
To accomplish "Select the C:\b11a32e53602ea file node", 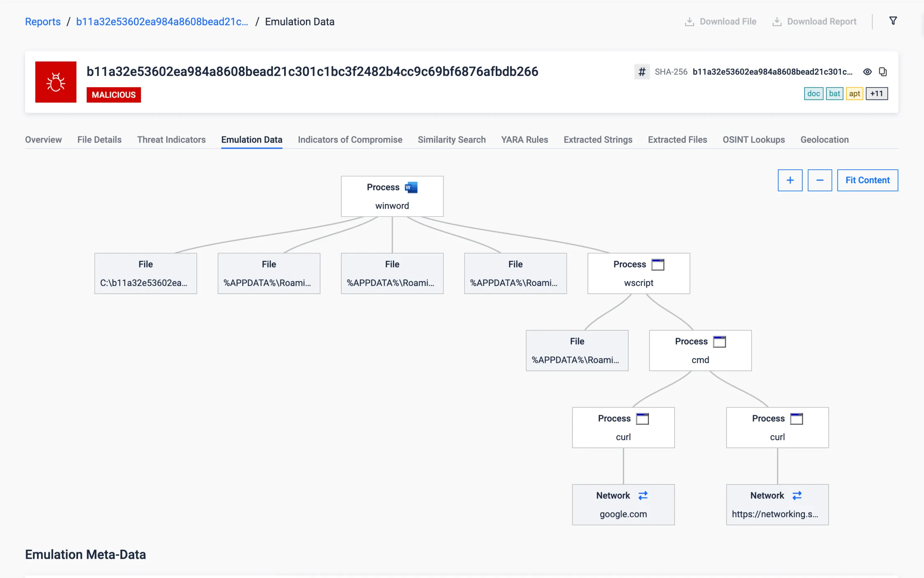I will [145, 274].
